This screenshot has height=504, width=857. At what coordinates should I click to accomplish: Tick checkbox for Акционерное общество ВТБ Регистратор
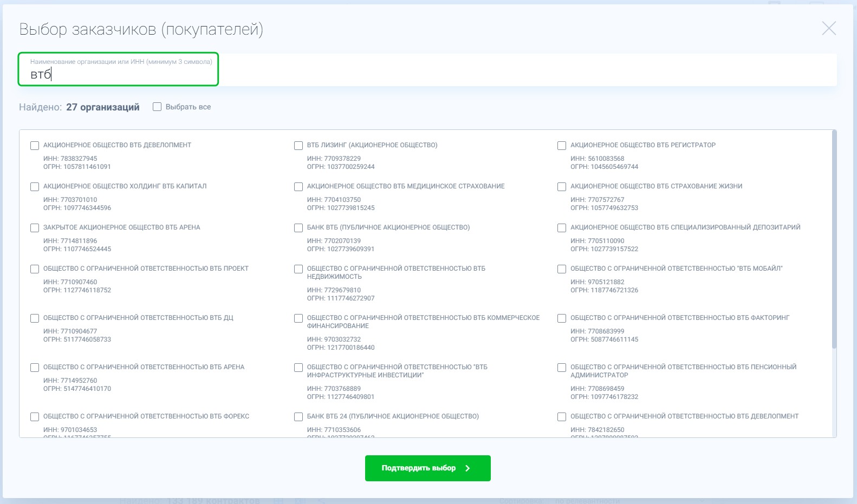(562, 146)
